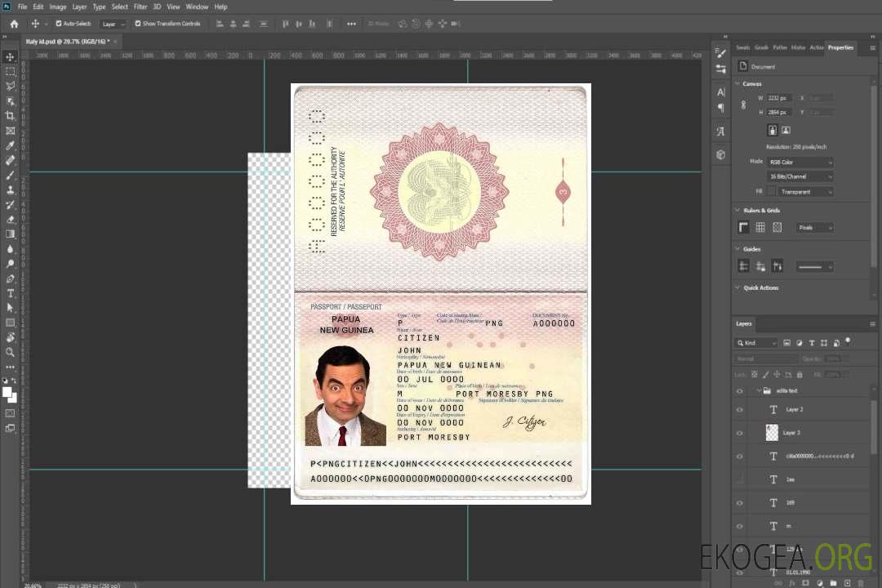Switch to the Properties panel tab

840,47
